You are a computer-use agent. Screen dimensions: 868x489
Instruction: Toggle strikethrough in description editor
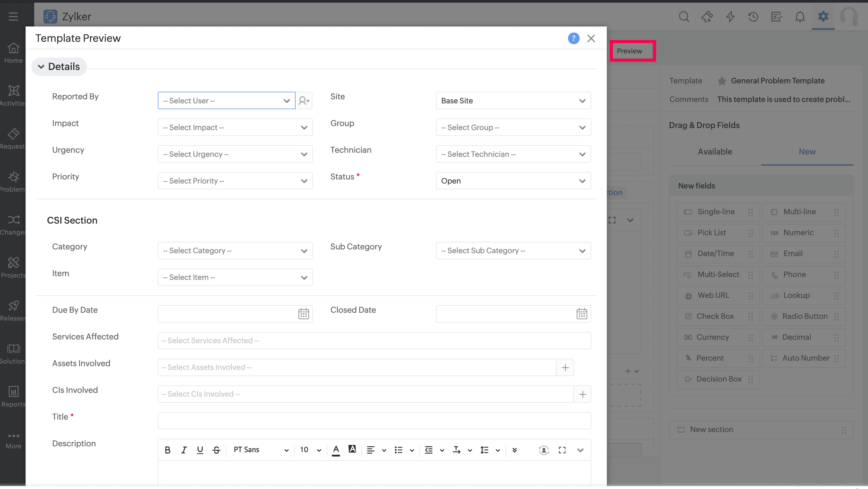click(x=216, y=450)
